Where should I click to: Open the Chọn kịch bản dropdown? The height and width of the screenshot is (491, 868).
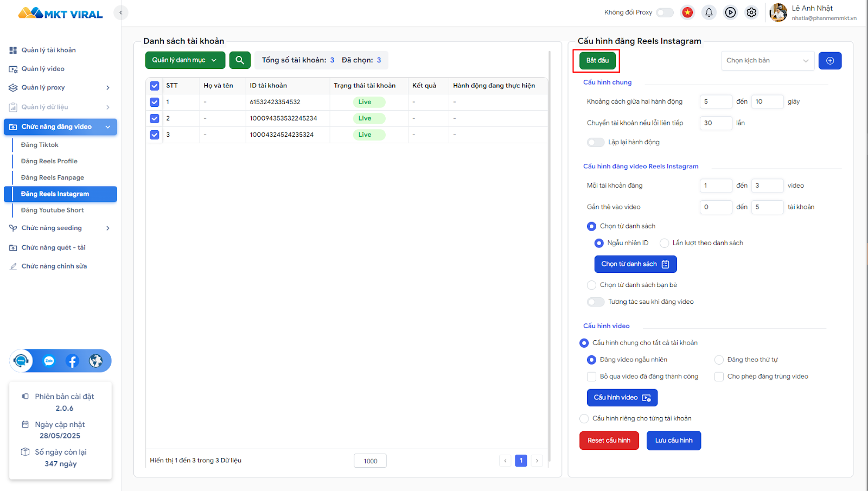(768, 61)
